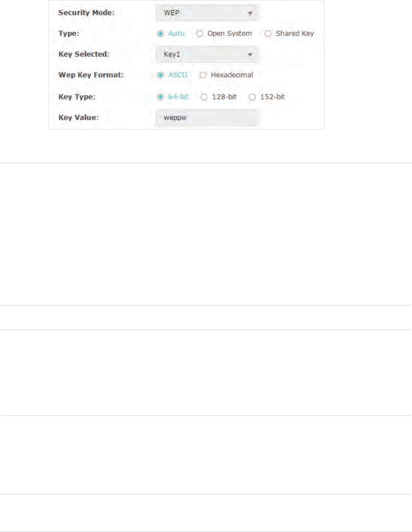Select the 128-bit key type

204,97
